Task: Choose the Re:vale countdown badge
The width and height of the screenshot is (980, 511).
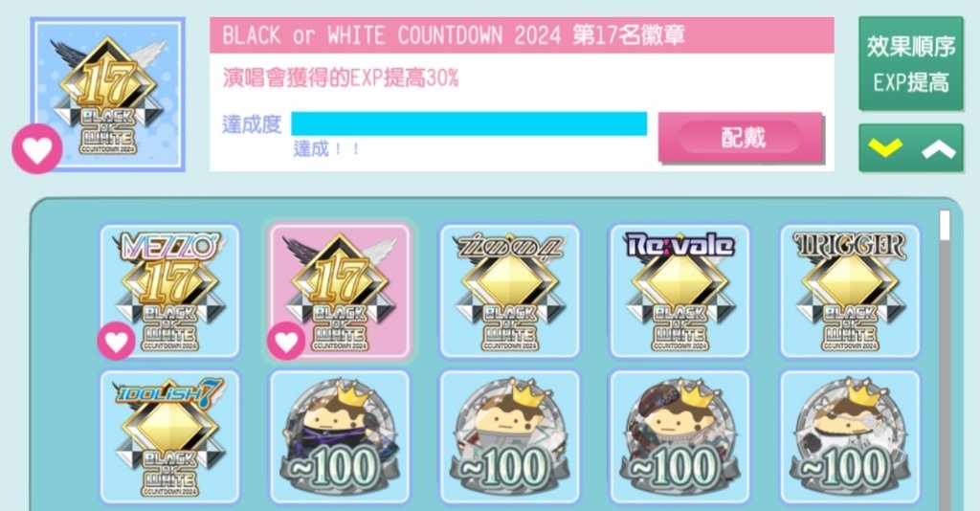Action: [679, 291]
